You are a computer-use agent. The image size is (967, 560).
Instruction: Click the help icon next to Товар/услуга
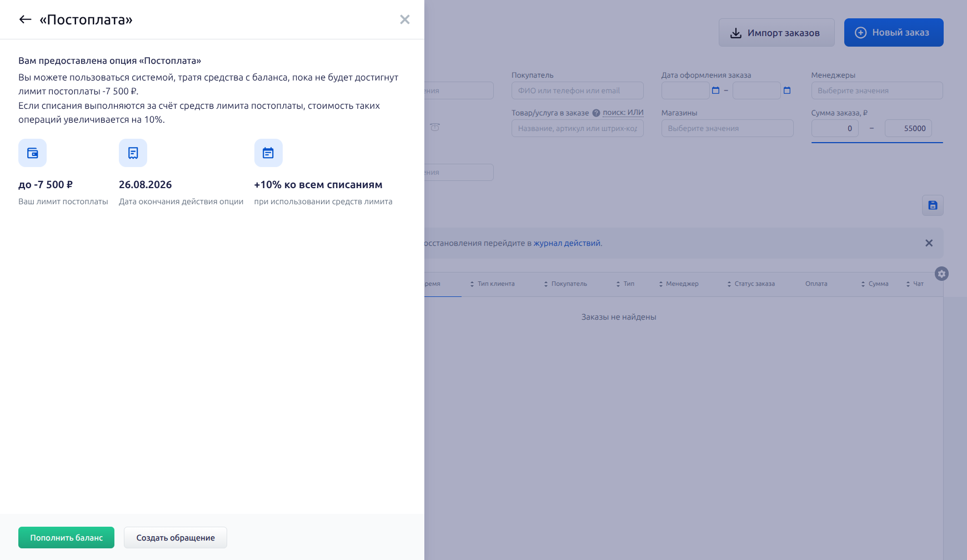tap(596, 113)
